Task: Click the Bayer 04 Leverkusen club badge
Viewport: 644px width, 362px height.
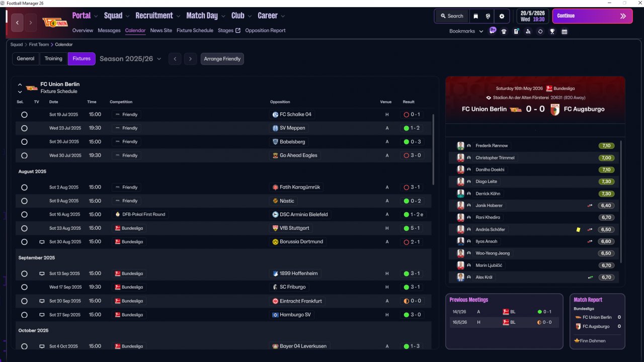Action: point(275,346)
